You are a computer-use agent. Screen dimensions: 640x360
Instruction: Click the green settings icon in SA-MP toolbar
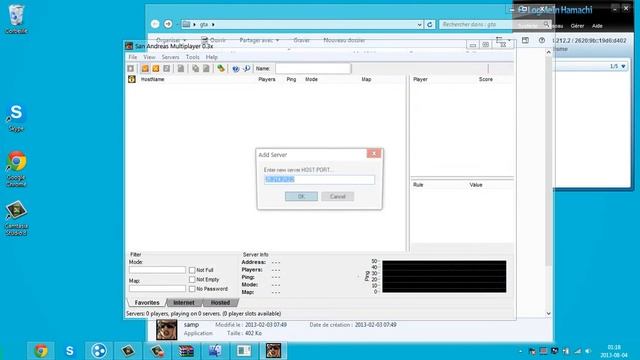221,69
